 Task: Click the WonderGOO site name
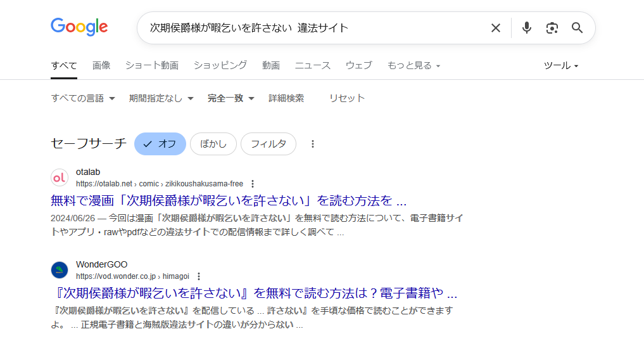(x=101, y=264)
